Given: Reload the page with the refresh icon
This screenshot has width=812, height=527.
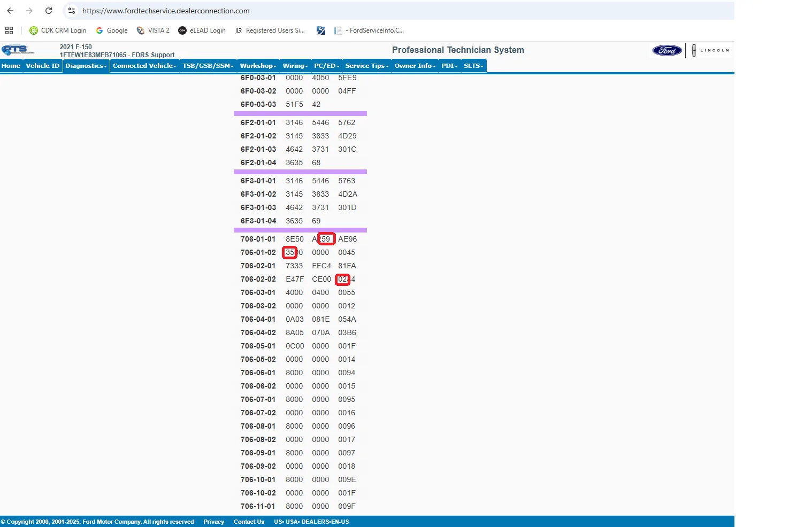Looking at the screenshot, I should tap(49, 11).
